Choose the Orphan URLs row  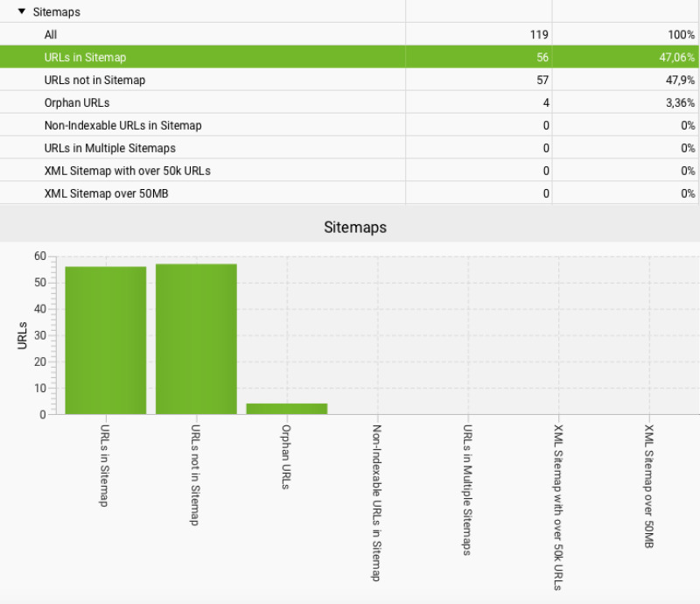coord(76,103)
